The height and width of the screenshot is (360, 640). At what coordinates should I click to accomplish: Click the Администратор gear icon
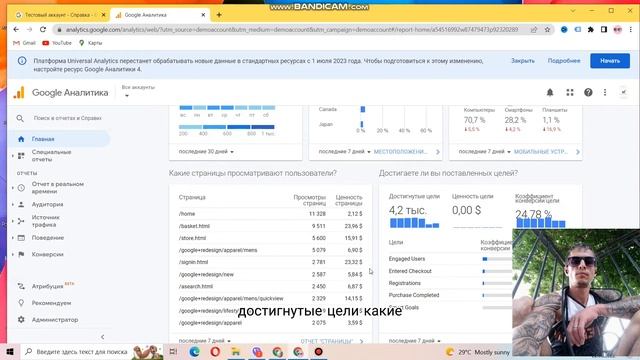[21, 320]
